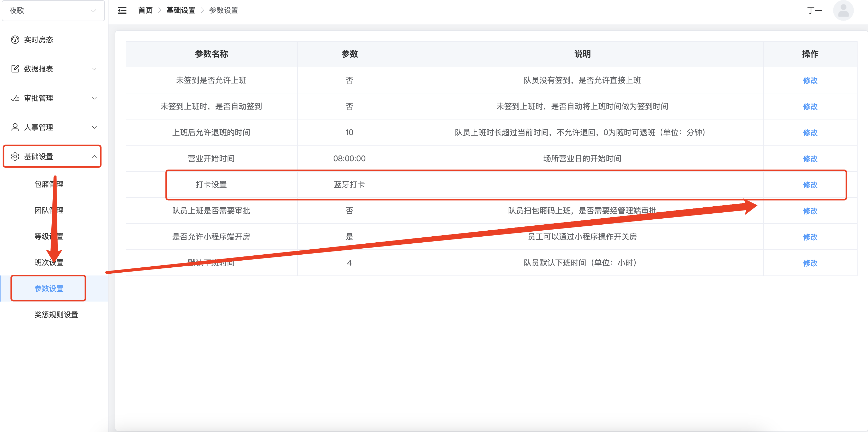Select 班次设置 submenu item
868x432 pixels.
49,262
